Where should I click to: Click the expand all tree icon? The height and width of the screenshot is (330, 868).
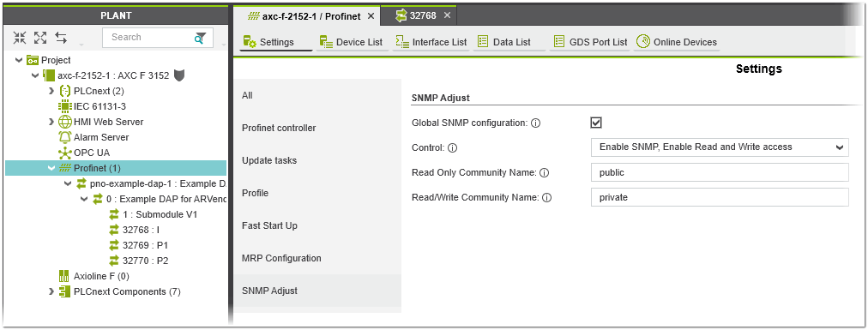pyautogui.click(x=40, y=38)
